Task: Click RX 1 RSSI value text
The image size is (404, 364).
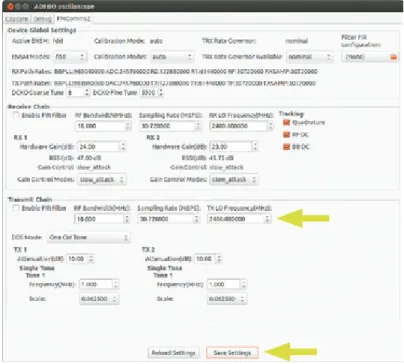Action: pyautogui.click(x=89, y=158)
